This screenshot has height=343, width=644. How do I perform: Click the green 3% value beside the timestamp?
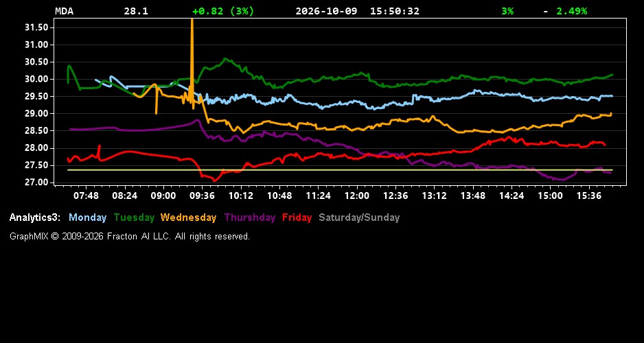pyautogui.click(x=507, y=11)
